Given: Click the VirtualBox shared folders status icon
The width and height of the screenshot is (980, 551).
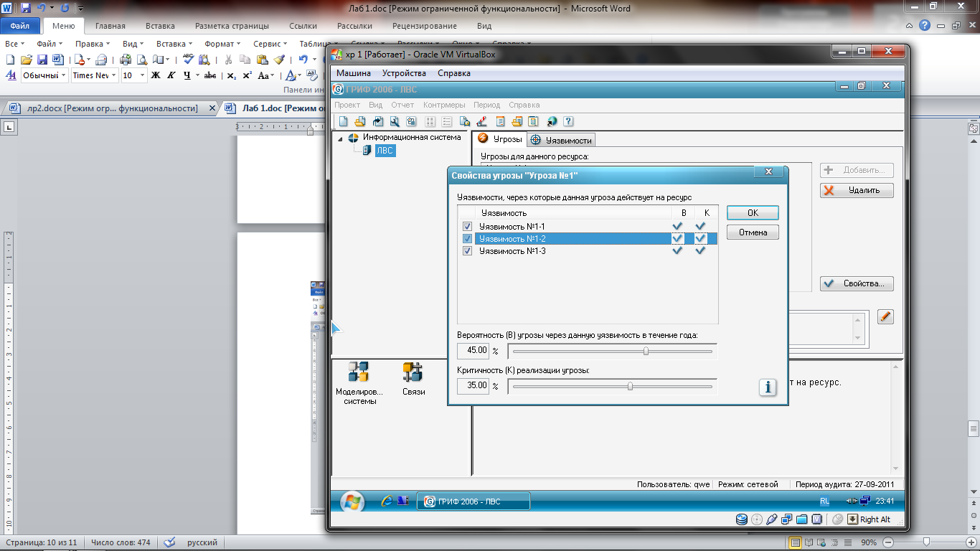Looking at the screenshot, I should tap(801, 519).
